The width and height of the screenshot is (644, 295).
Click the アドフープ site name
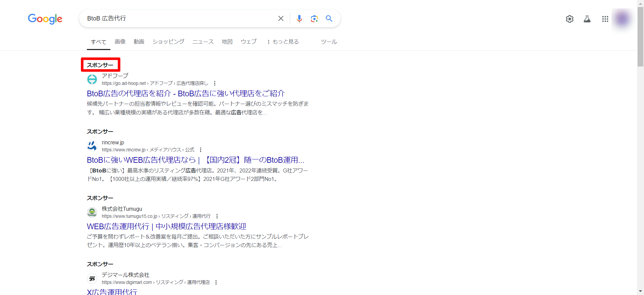coord(115,76)
